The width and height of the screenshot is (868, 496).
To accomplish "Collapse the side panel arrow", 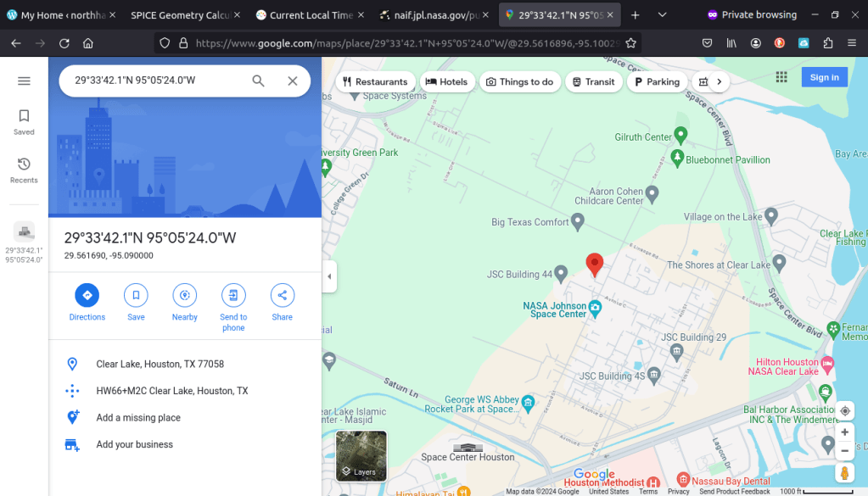I will (x=330, y=276).
